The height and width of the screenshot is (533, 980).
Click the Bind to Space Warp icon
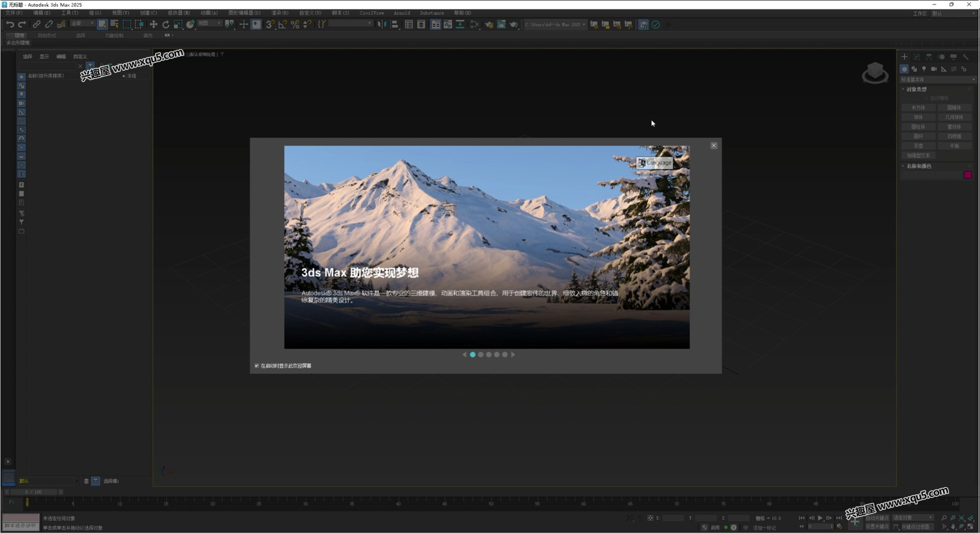click(61, 25)
